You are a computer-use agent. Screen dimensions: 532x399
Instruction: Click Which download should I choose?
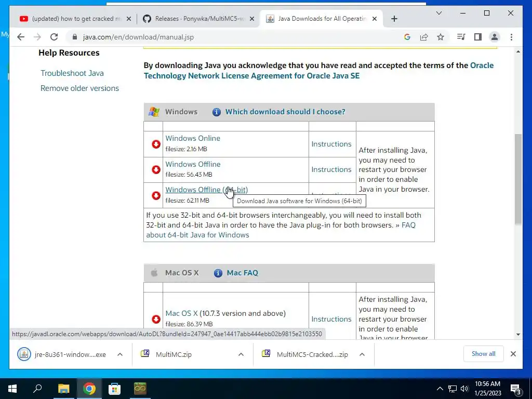coord(285,112)
